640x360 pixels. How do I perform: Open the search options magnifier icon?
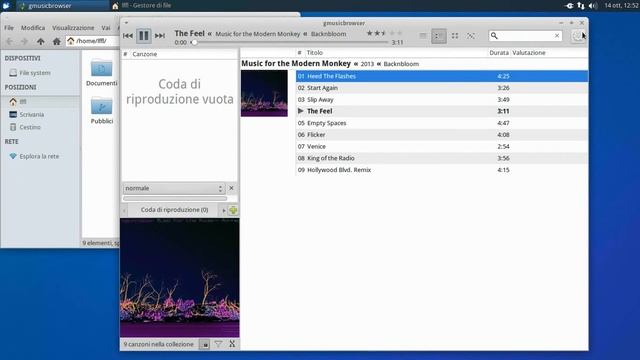click(494, 36)
